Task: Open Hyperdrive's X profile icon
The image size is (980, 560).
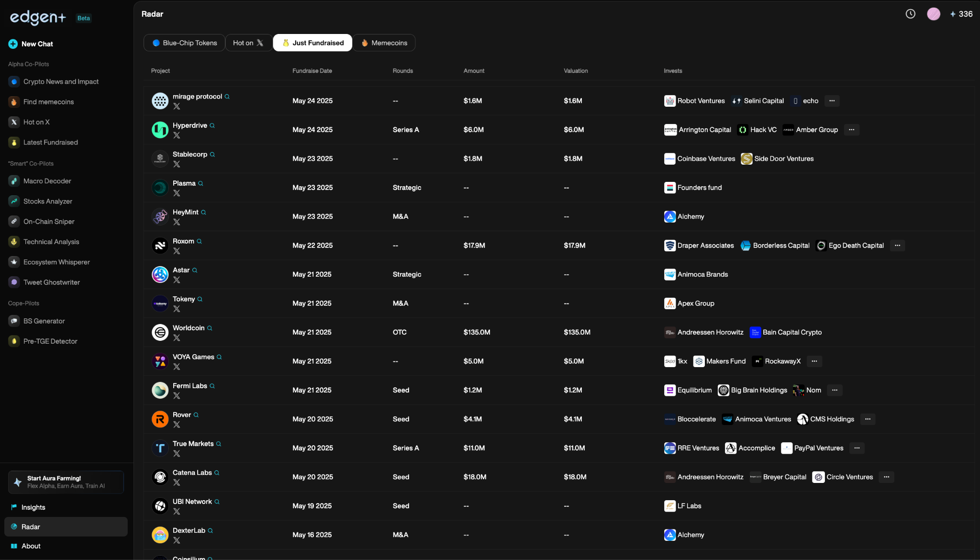Action: click(177, 135)
